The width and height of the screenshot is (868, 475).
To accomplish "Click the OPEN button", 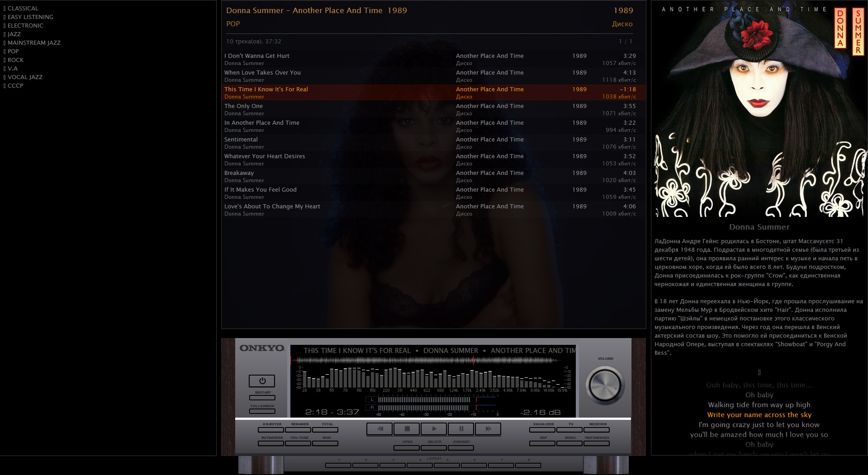I will (x=407, y=448).
